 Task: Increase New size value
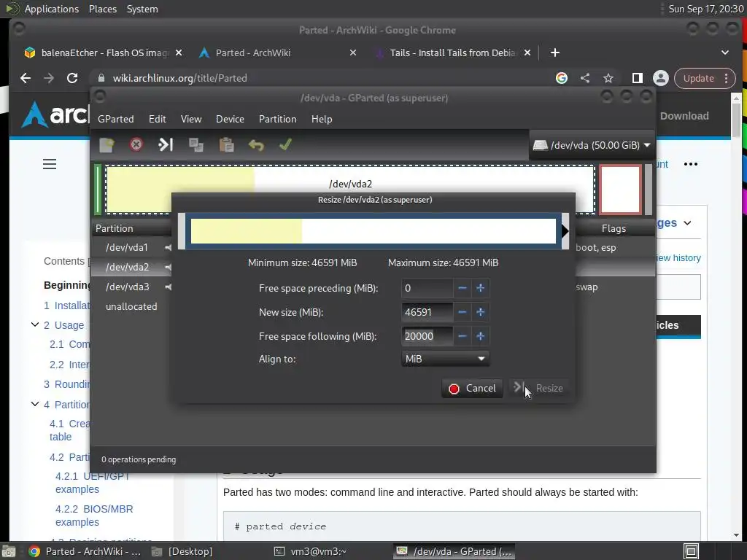(480, 312)
